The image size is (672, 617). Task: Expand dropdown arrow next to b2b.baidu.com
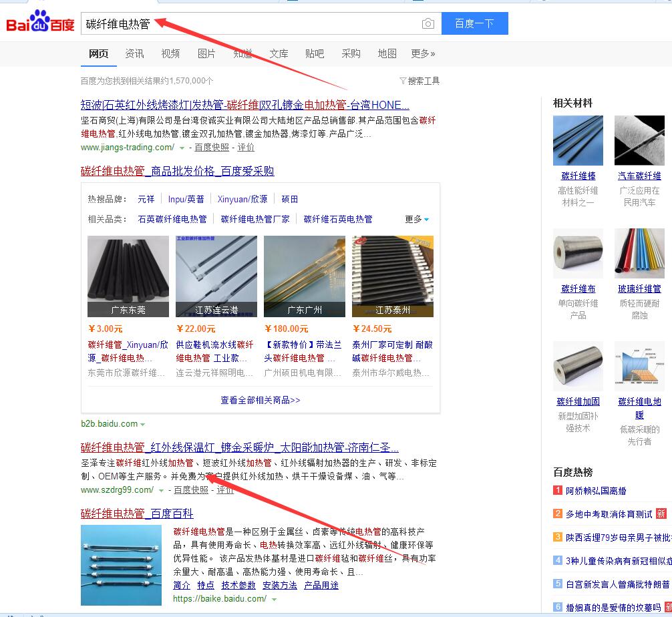(143, 424)
